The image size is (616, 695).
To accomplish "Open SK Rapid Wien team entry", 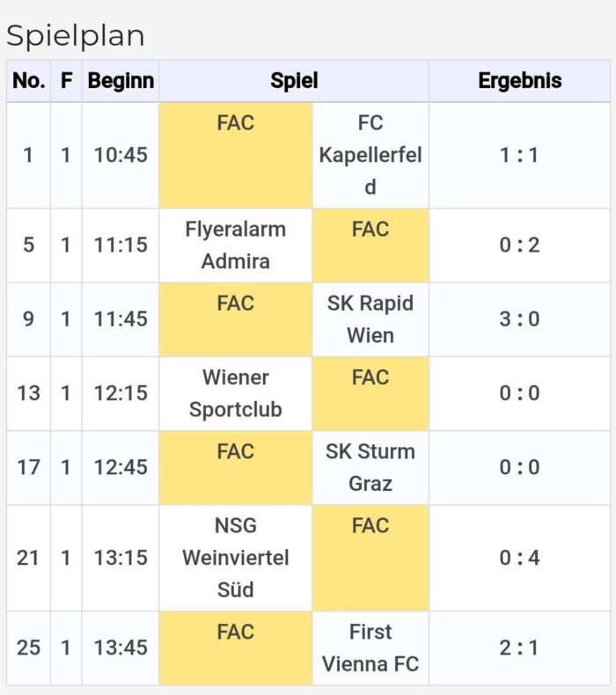I will pos(370,319).
